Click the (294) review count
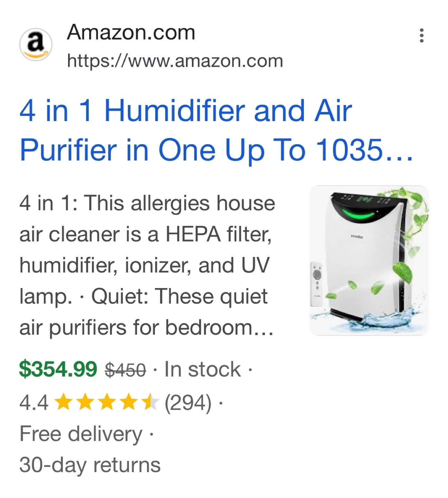The image size is (448, 498). (188, 403)
